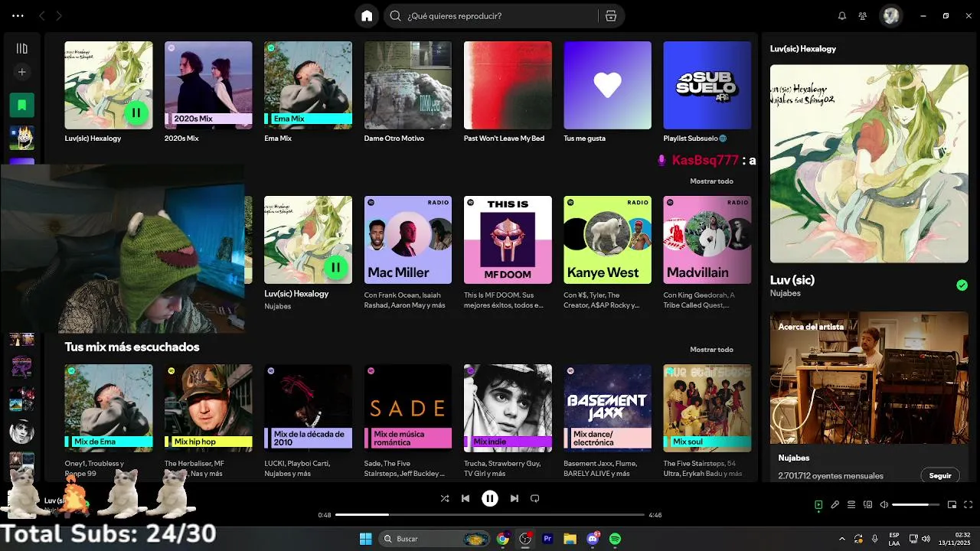Screen dimensions: 980x551
Task: Click Nujabes artist name under Luv (sic)
Action: click(x=785, y=293)
